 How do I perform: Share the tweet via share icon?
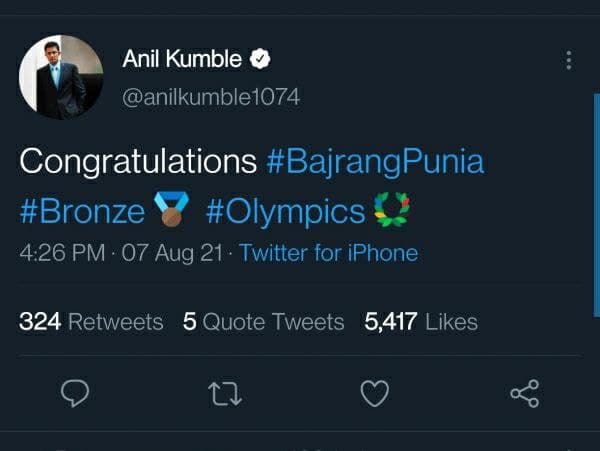pos(525,394)
